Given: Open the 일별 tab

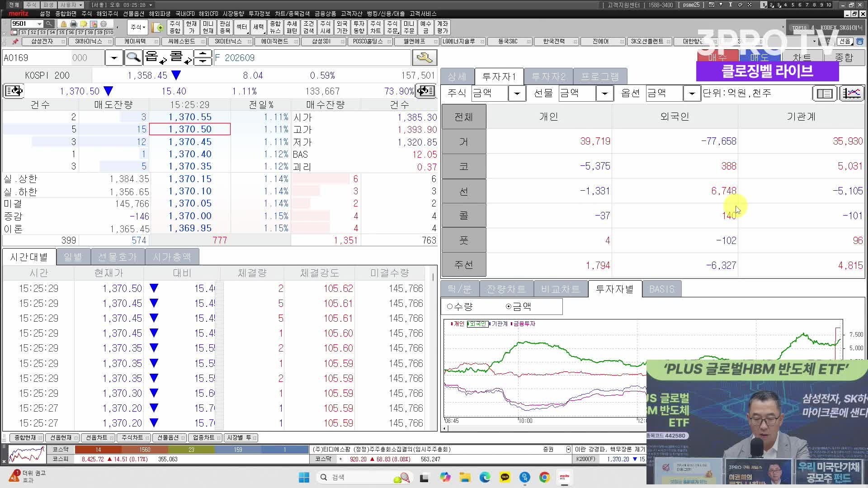Looking at the screenshot, I should point(73,257).
